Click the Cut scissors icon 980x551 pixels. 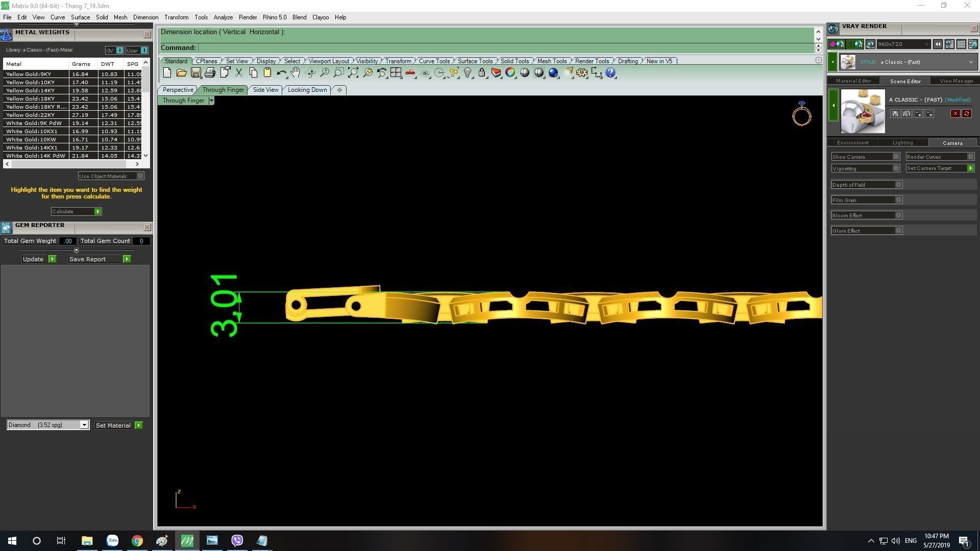[239, 73]
